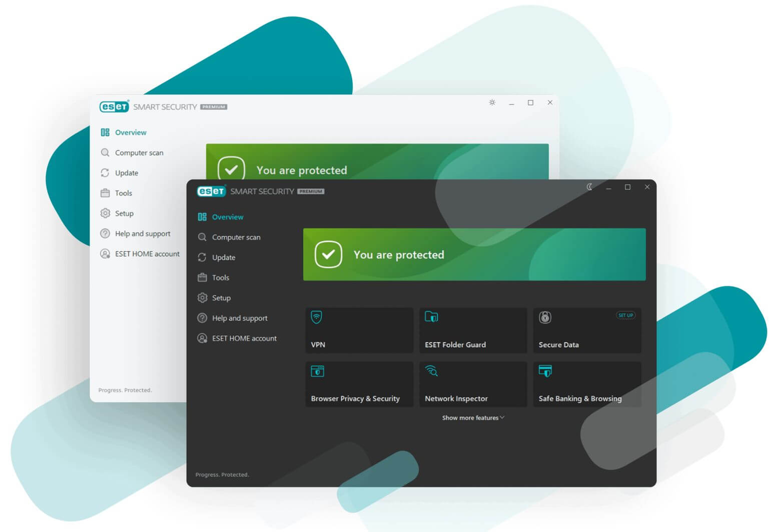Select Overview in the dark window sidebar

coord(227,217)
